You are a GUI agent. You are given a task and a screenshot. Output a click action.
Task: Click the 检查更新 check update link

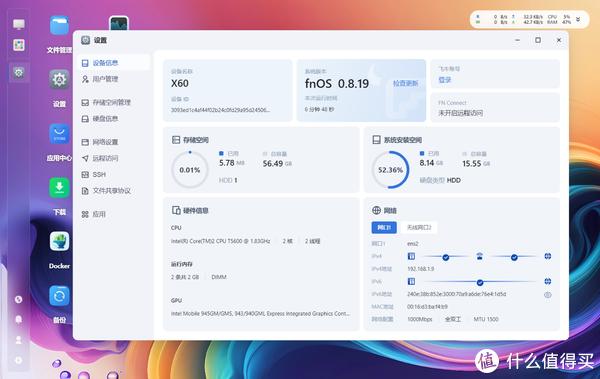point(405,83)
